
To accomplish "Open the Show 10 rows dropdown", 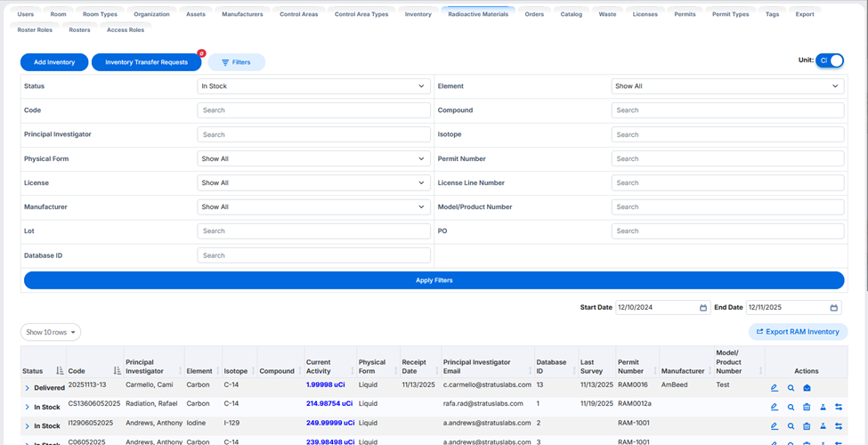I will click(51, 332).
